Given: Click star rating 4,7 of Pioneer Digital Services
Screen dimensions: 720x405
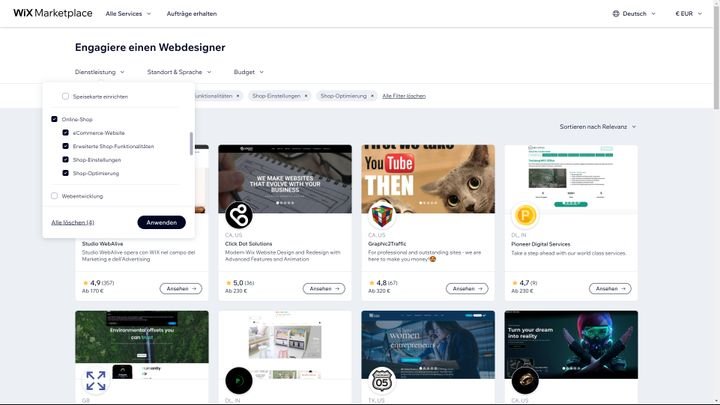Looking at the screenshot, I should click(524, 283).
